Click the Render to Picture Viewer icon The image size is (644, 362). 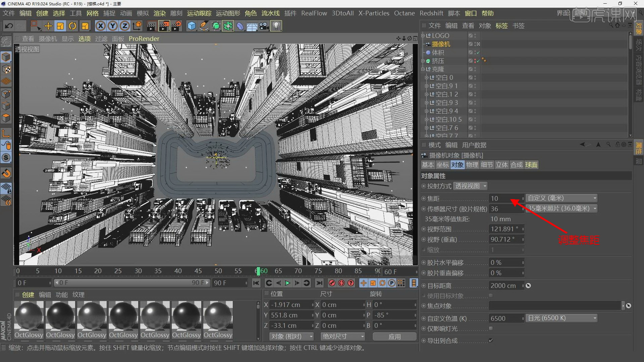[x=164, y=26]
